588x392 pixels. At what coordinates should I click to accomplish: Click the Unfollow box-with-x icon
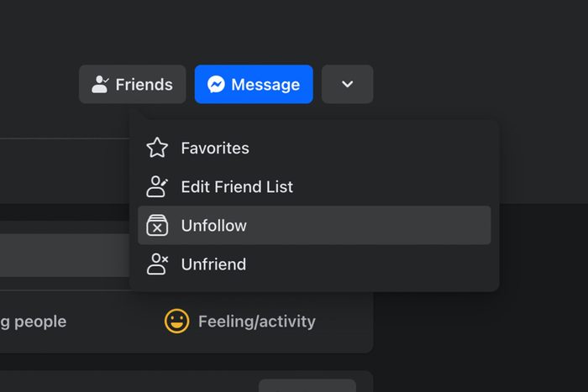click(x=157, y=226)
